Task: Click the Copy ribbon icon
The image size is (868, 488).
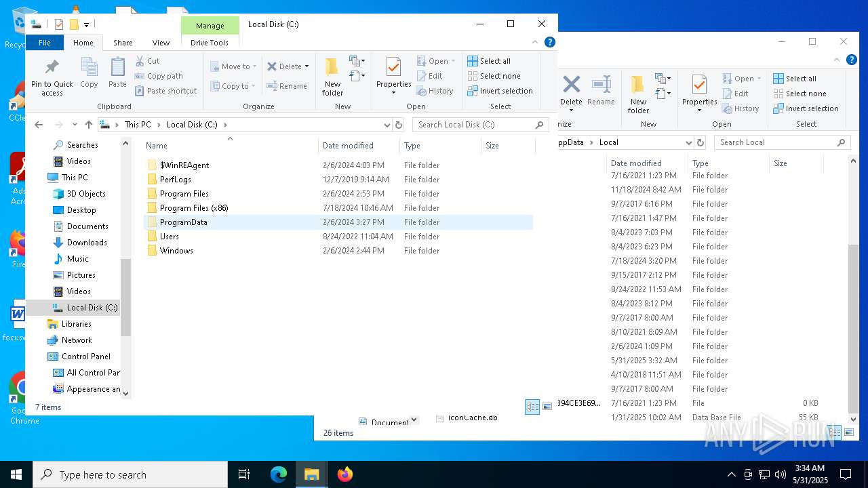Action: (x=89, y=73)
